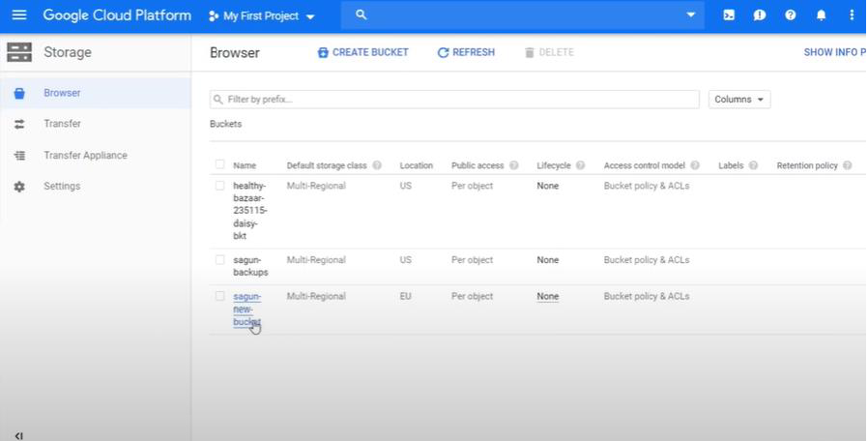Click the Transfer Appliance icon in sidebar
The image size is (868, 441).
(19, 155)
